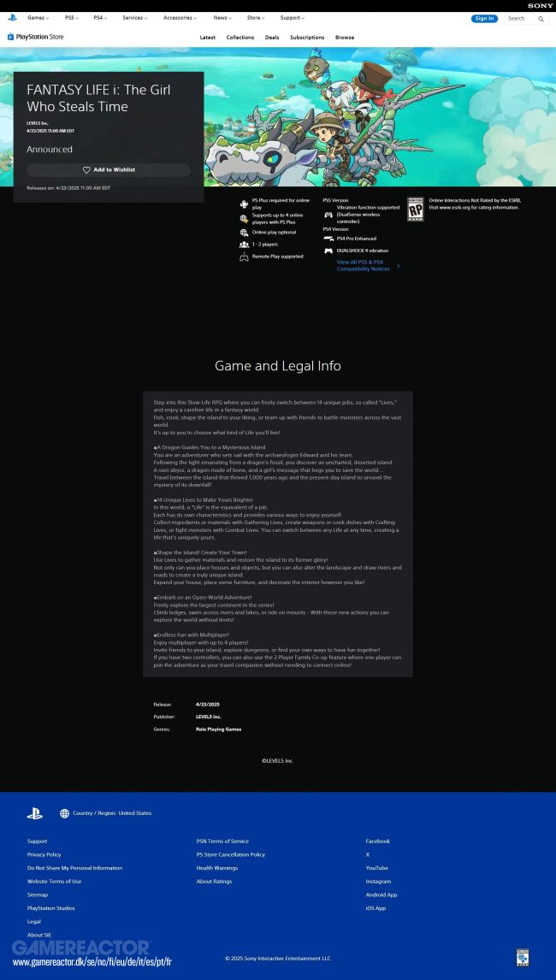
Task: Click into the Search input field
Action: point(521,18)
